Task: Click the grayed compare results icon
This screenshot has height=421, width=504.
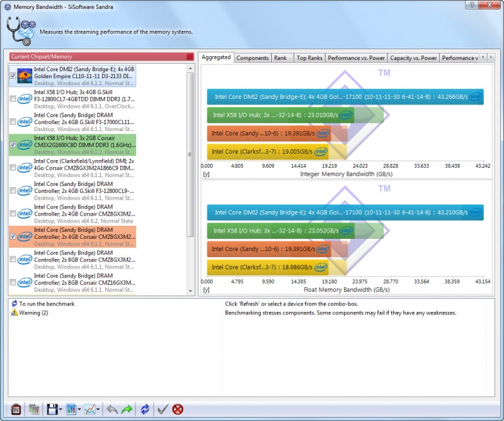Action: (34, 409)
